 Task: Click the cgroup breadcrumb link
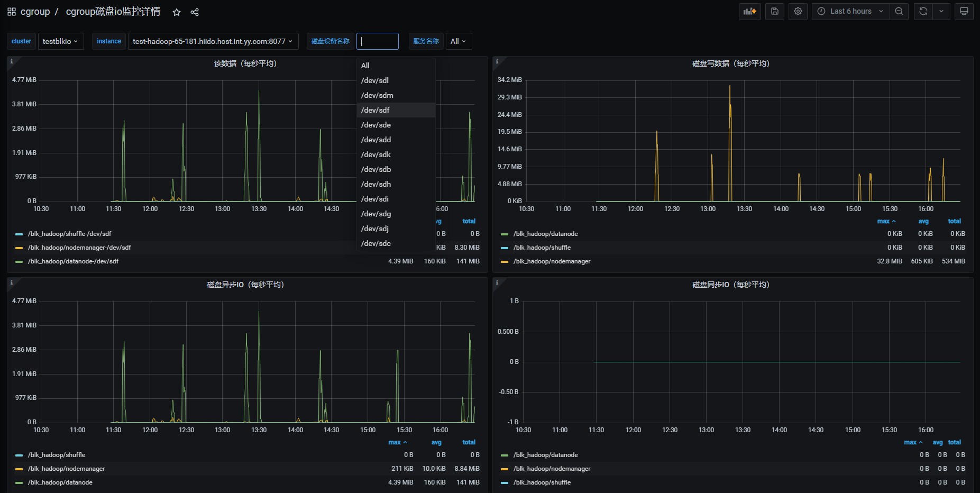tap(35, 12)
